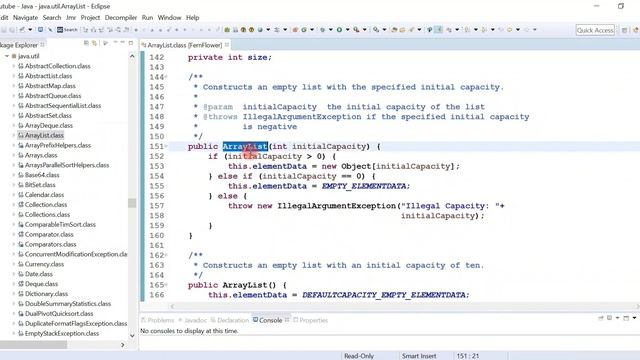The height and width of the screenshot is (360, 640).
Task: Click the Display Selected Console icon
Action: 609,318
